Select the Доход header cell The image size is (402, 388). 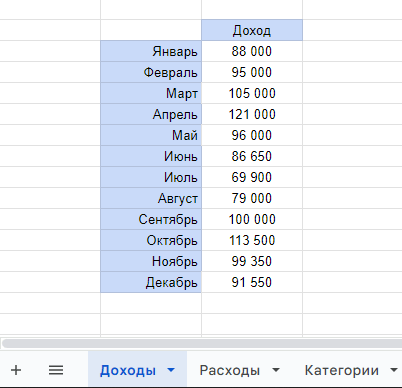pos(252,30)
